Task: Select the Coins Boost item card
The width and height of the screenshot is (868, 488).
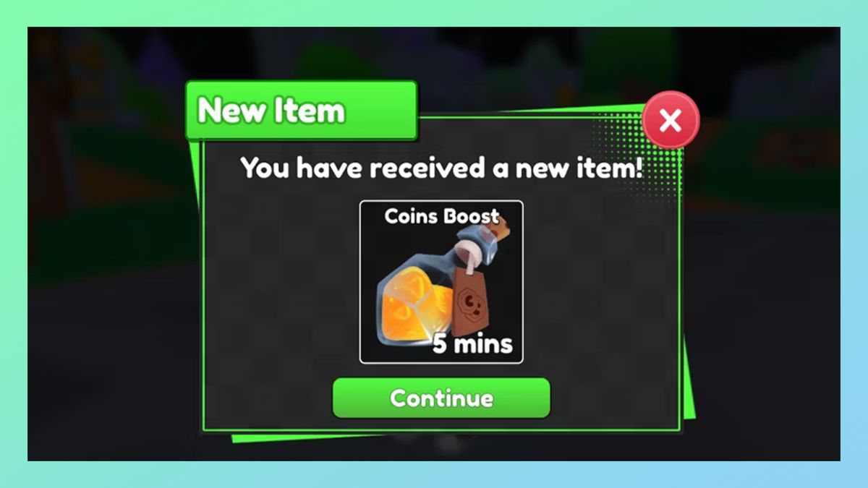Action: coord(441,282)
